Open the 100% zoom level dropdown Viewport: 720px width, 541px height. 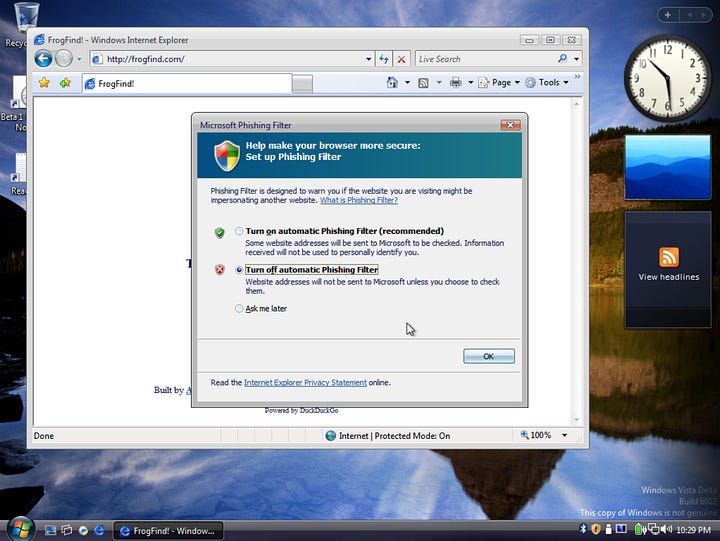564,435
